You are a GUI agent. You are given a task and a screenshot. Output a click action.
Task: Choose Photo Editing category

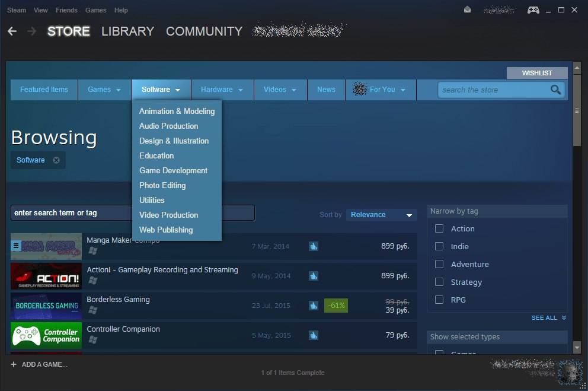coord(177,185)
